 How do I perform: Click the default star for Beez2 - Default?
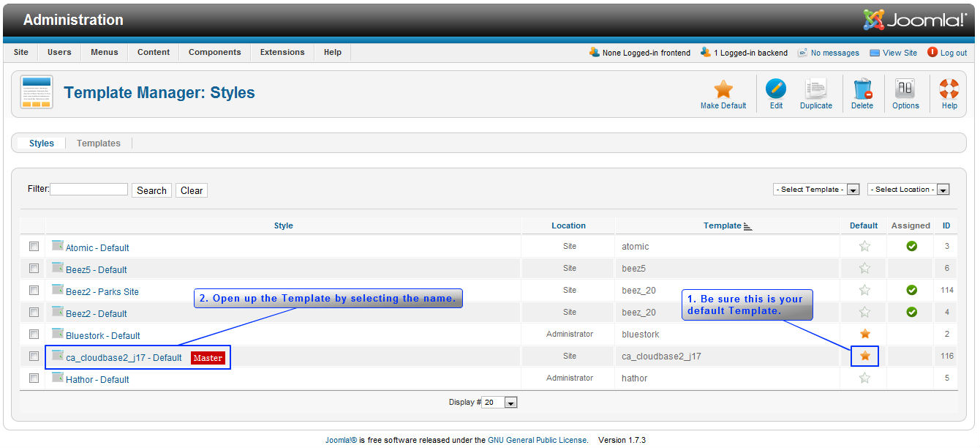tap(864, 313)
